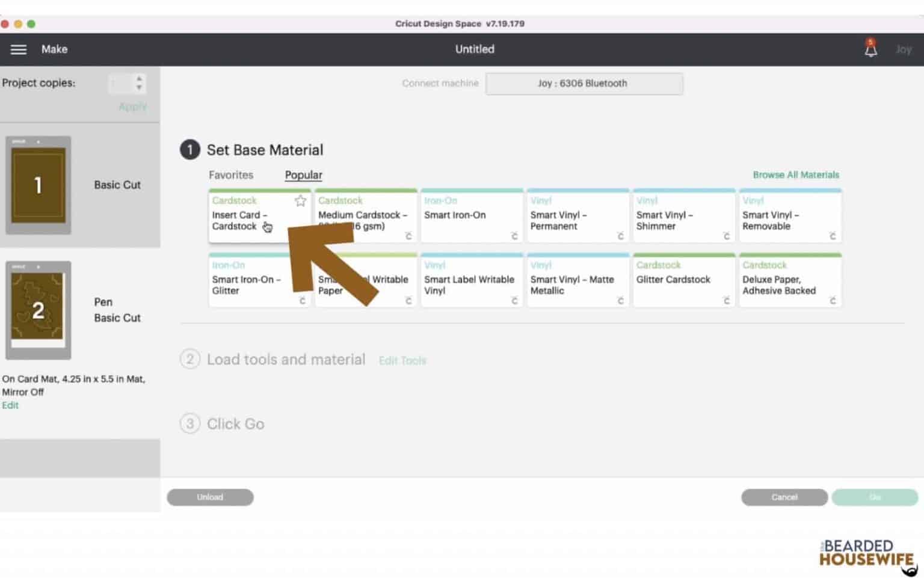Click the Cricut icon on Smart Iron-On tile
Viewport: 924px width, 587px height.
click(x=514, y=236)
